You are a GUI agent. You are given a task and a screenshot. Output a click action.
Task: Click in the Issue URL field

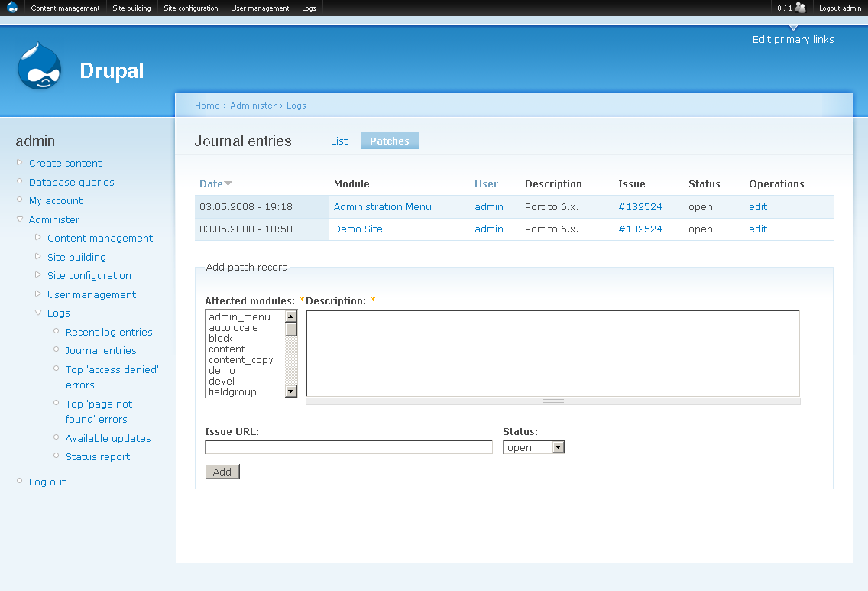(x=348, y=447)
